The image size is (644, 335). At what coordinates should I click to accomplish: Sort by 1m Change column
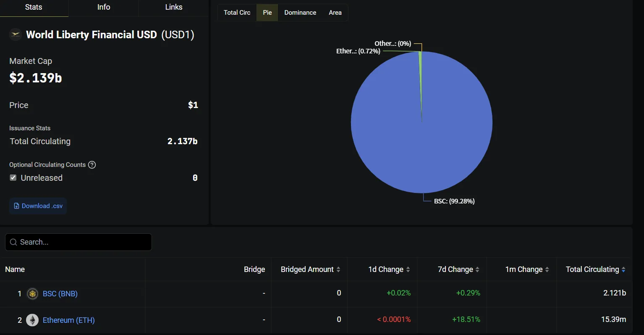point(527,269)
